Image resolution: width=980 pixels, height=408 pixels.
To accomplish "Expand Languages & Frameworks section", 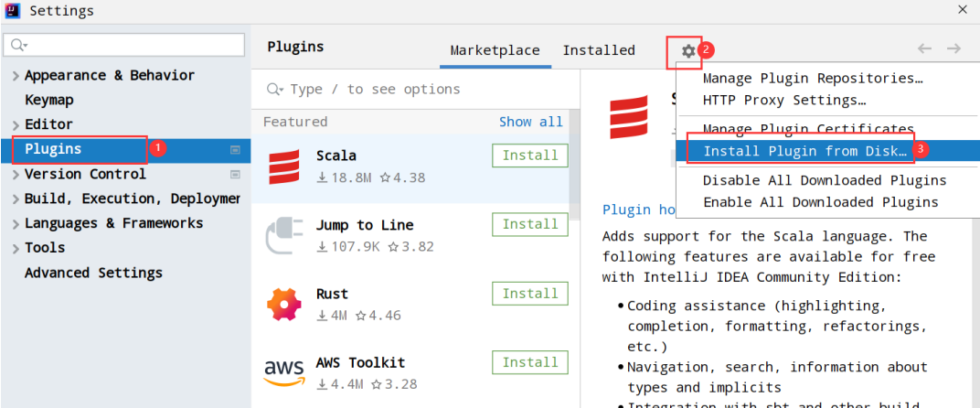I will [x=16, y=224].
